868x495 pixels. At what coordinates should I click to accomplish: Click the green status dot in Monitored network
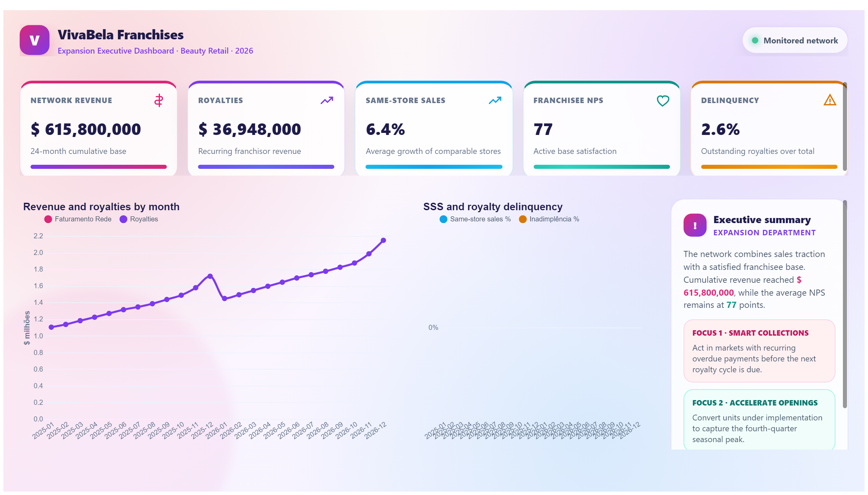pos(755,40)
